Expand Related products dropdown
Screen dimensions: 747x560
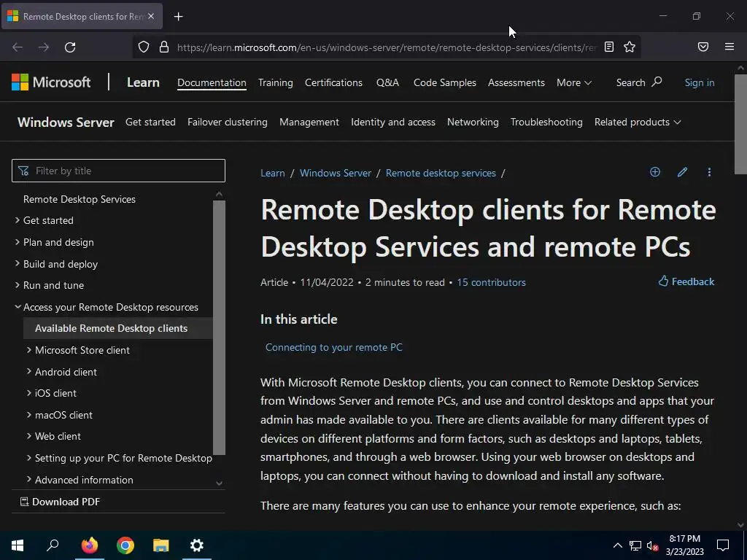(x=638, y=122)
